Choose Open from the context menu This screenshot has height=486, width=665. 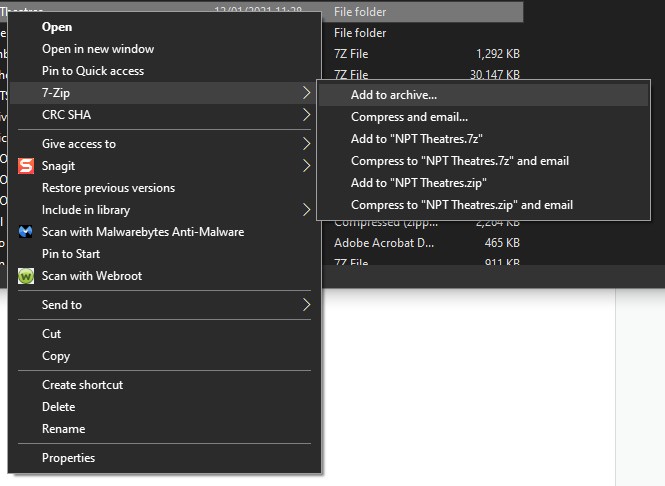pyautogui.click(x=165, y=27)
